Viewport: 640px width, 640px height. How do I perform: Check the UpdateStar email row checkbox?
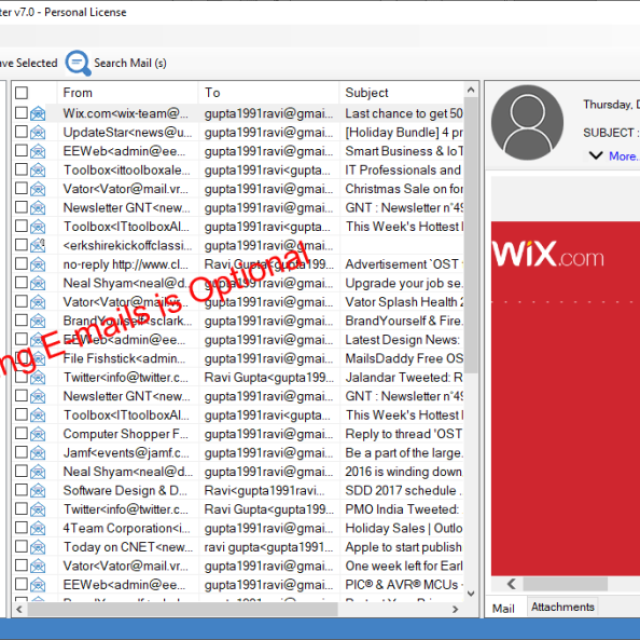[21, 131]
